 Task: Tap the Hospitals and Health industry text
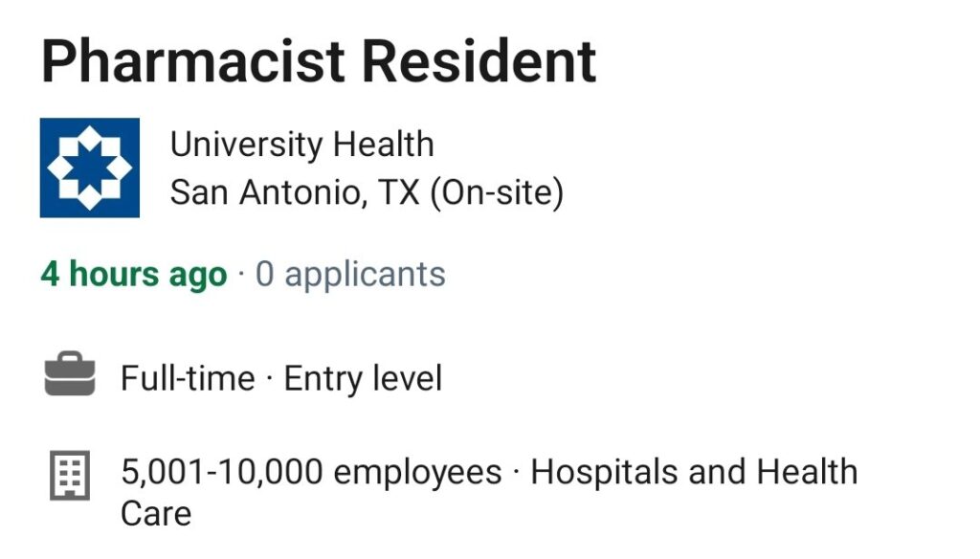tap(695, 472)
